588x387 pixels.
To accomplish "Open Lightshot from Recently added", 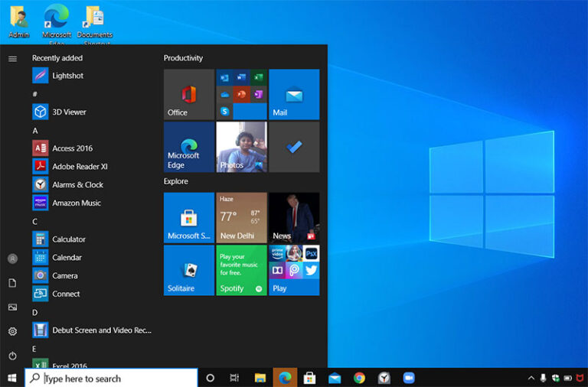I will (x=67, y=76).
